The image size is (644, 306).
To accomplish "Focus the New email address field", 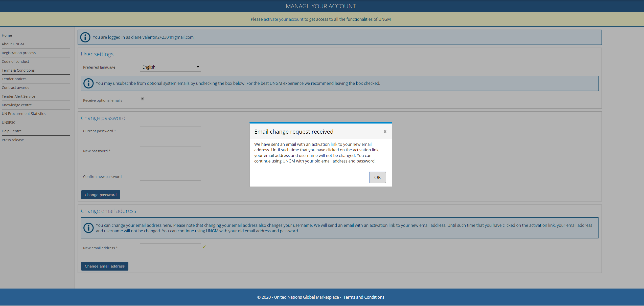I will coord(171,248).
